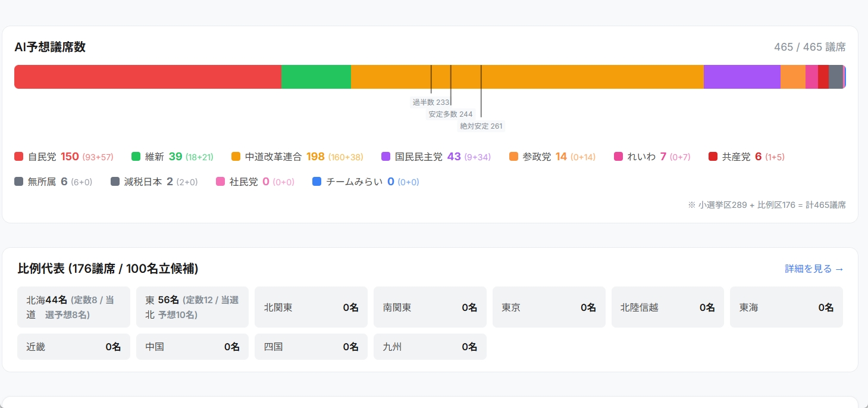This screenshot has width=868, height=408.
Task: Select the 北陸信越 block card
Action: (x=667, y=307)
